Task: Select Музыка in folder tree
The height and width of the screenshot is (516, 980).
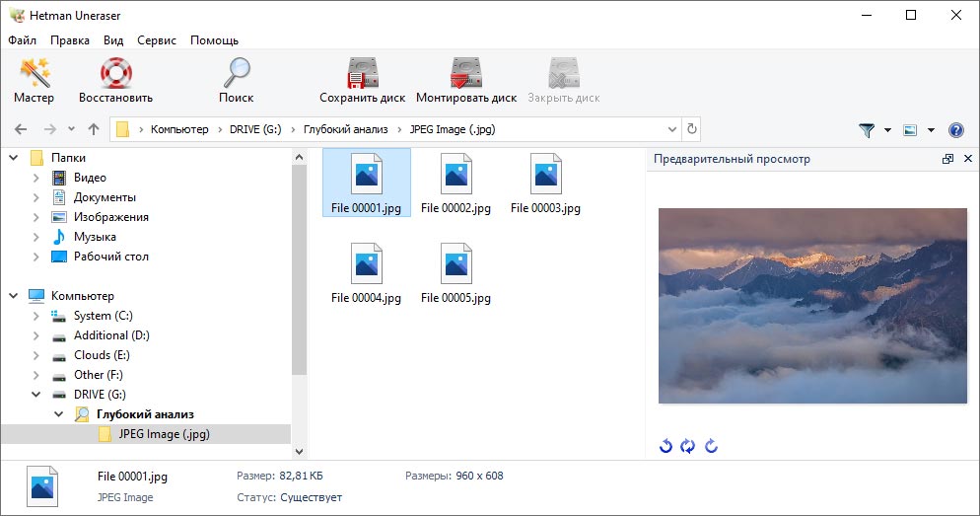Action: click(95, 237)
